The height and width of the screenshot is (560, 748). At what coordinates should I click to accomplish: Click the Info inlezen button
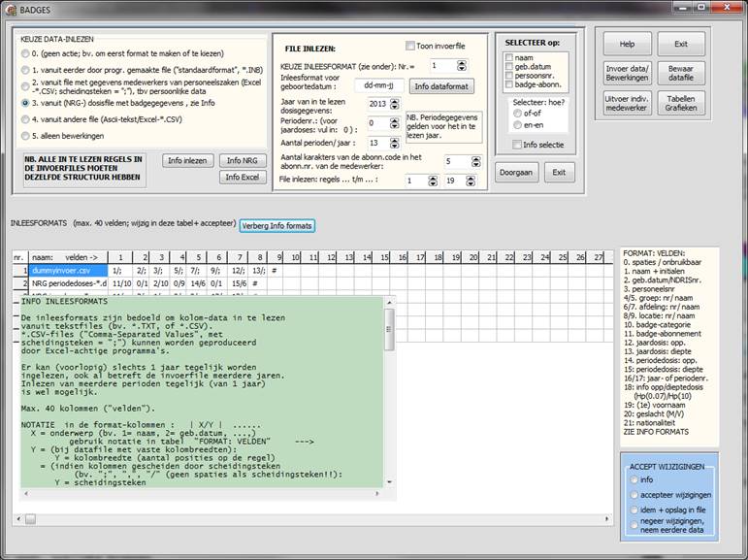[187, 160]
